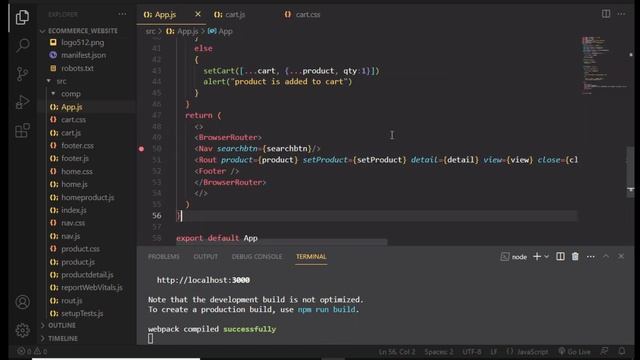Open setupTests.js in the file tree
640x360 pixels.
[82, 313]
